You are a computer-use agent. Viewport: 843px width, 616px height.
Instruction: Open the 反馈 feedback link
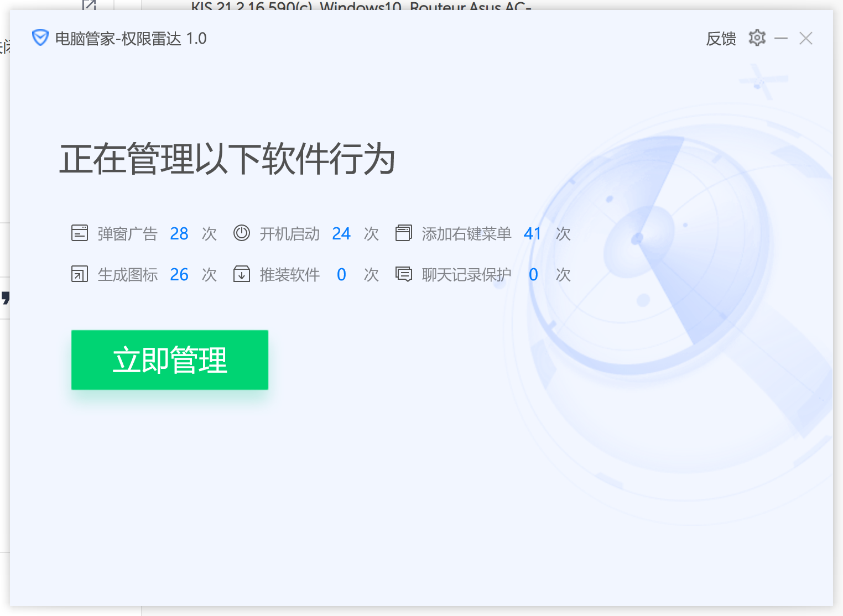click(721, 39)
